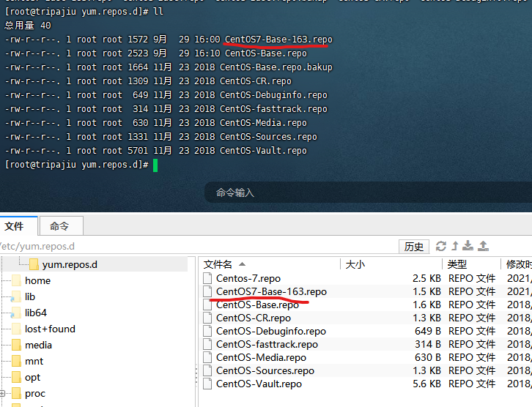
Task: Click the file icon beside CentOS-Media.repo
Action: click(207, 357)
